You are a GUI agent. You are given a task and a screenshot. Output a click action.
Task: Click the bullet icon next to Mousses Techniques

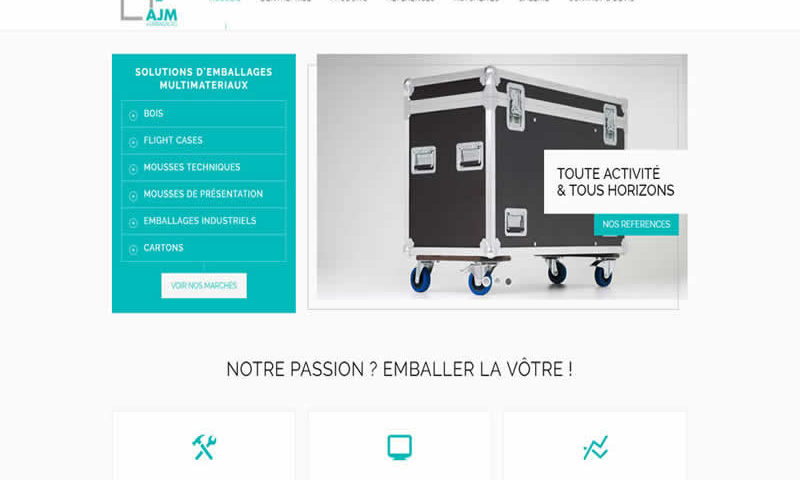(x=133, y=169)
